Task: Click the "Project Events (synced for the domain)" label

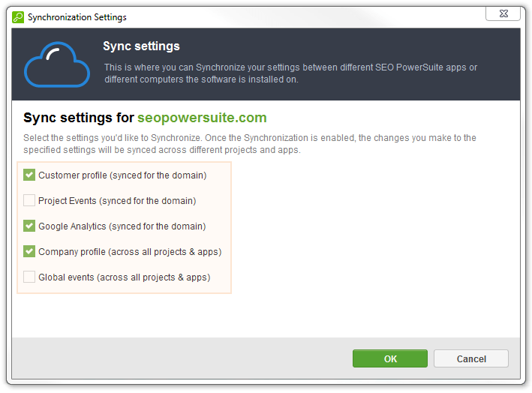Action: [x=117, y=201]
